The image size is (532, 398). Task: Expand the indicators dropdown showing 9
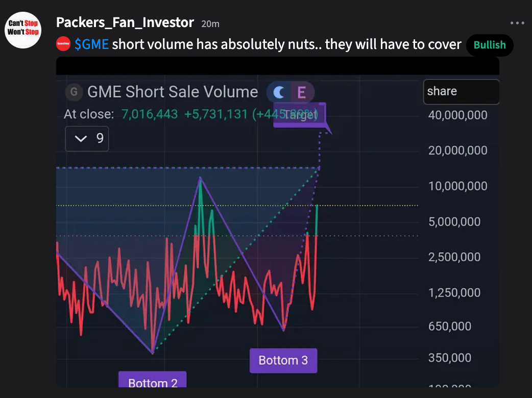87,139
